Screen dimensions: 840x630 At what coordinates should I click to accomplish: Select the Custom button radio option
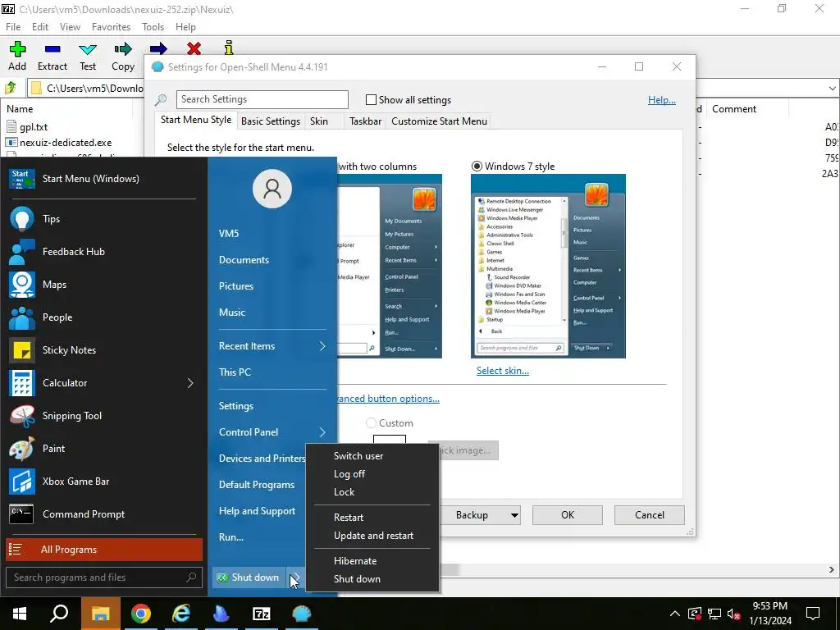click(371, 423)
